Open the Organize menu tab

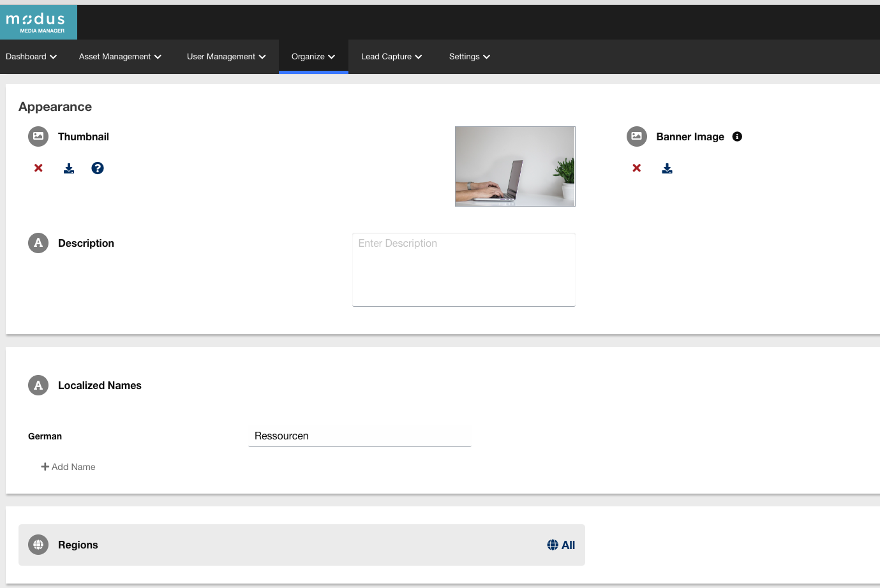coord(313,57)
